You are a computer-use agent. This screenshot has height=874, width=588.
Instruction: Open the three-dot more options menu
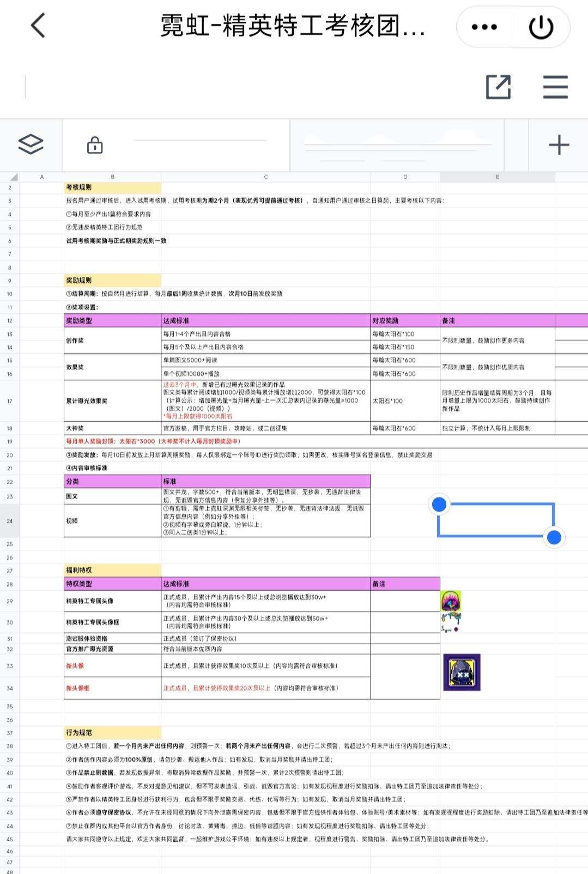tap(484, 27)
